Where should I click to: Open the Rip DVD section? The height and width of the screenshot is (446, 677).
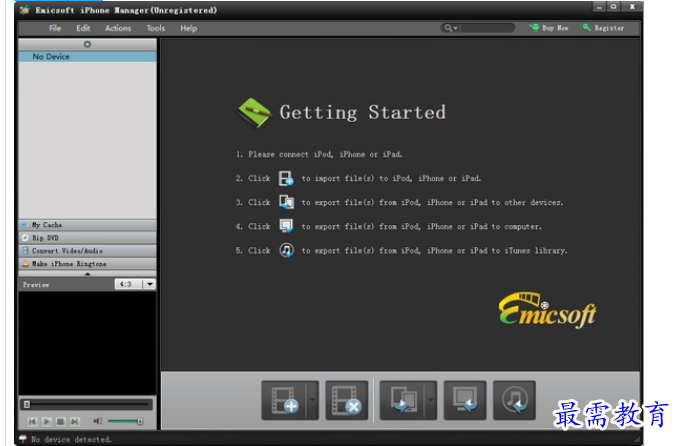[88, 238]
